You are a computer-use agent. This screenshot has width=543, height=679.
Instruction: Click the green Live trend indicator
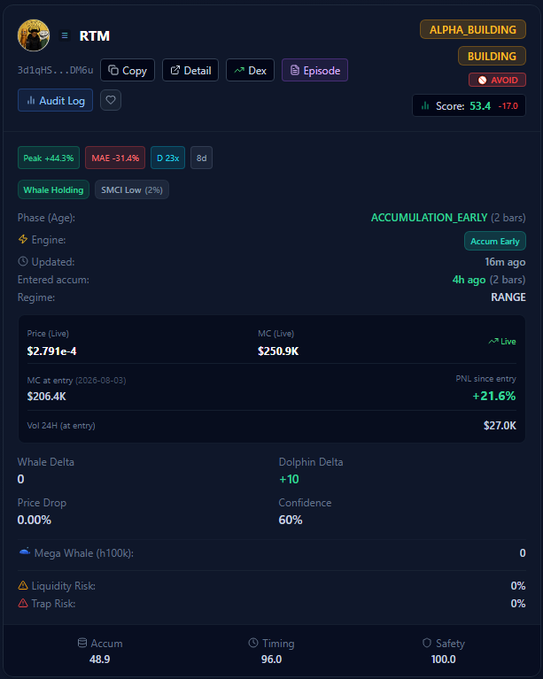tap(502, 341)
